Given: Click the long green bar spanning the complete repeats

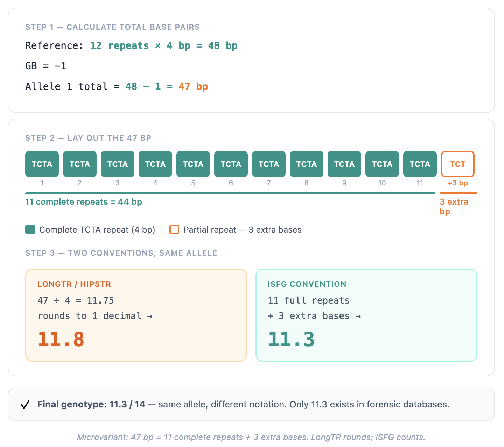Looking at the screenshot, I should tap(230, 193).
